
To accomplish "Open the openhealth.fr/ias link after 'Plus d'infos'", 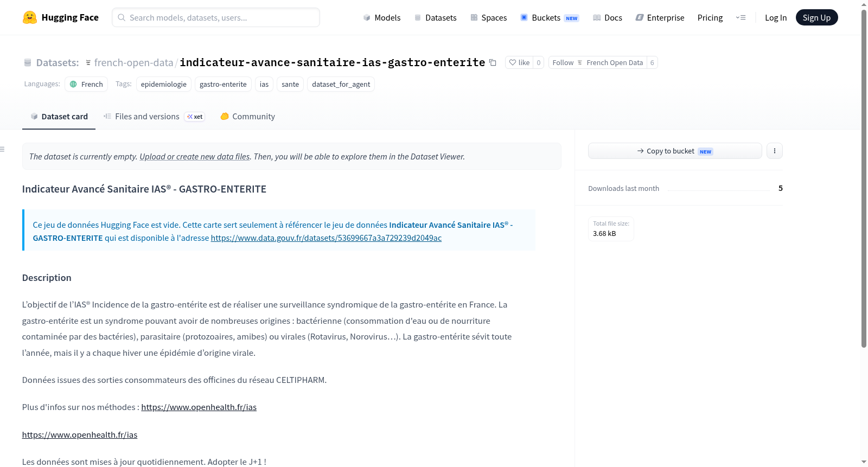I will [x=199, y=407].
